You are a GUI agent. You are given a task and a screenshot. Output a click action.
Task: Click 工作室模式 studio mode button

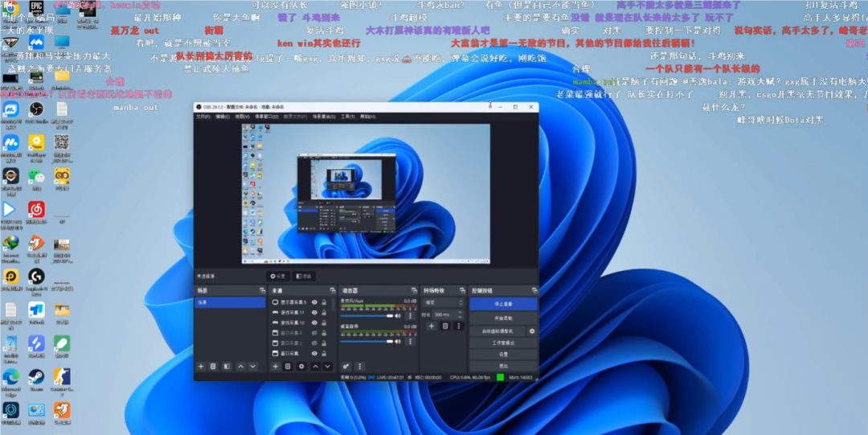[503, 343]
